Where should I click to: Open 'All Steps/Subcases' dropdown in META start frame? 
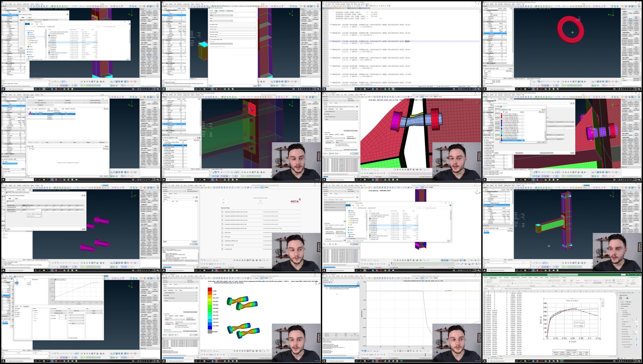coord(208,267)
